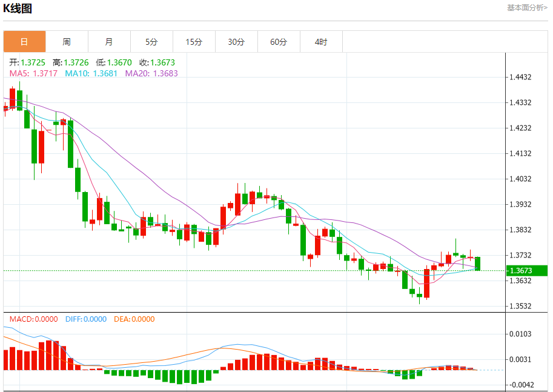Viewport: 553px width, 392px height.
Task: Click the MACD:0.0000 indicator label
Action: click(x=33, y=319)
